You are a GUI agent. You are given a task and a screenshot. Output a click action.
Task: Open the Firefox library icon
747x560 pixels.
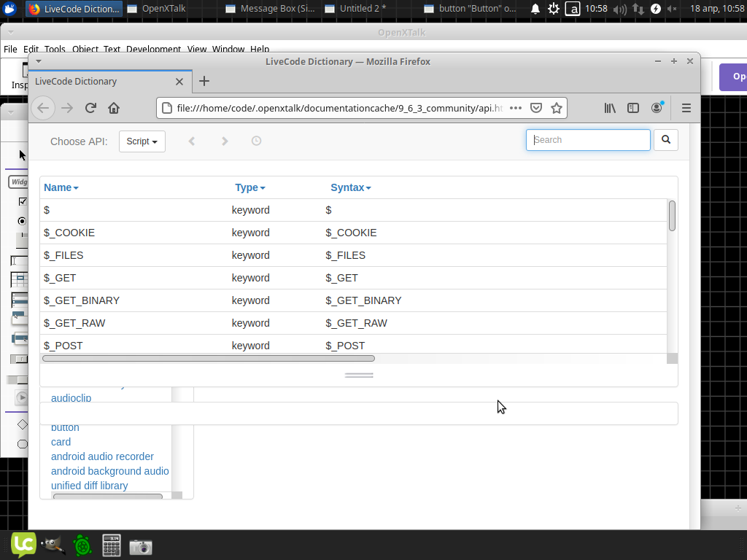610,108
